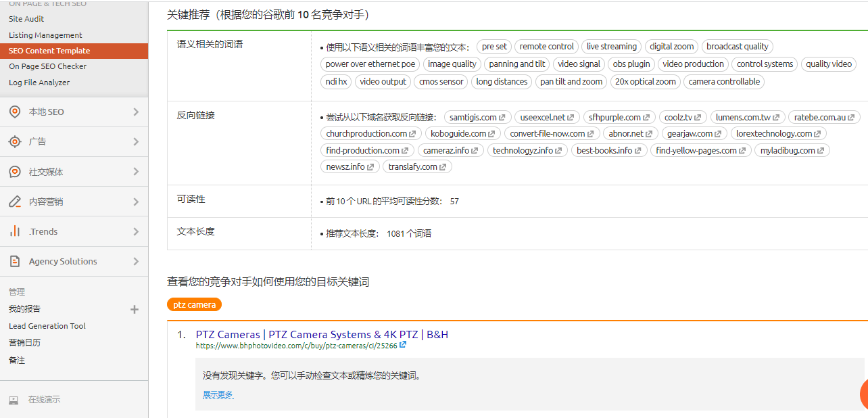Open koboguide.com external link icon
The image size is (868, 418).
492,133
